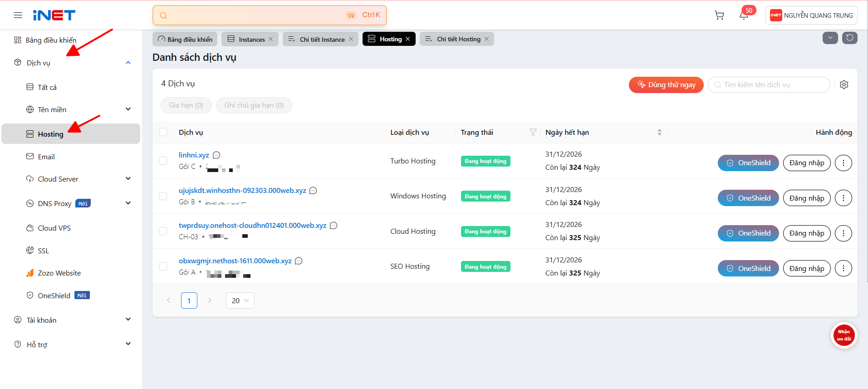Select all services header checkbox
This screenshot has height=389, width=868.
163,132
